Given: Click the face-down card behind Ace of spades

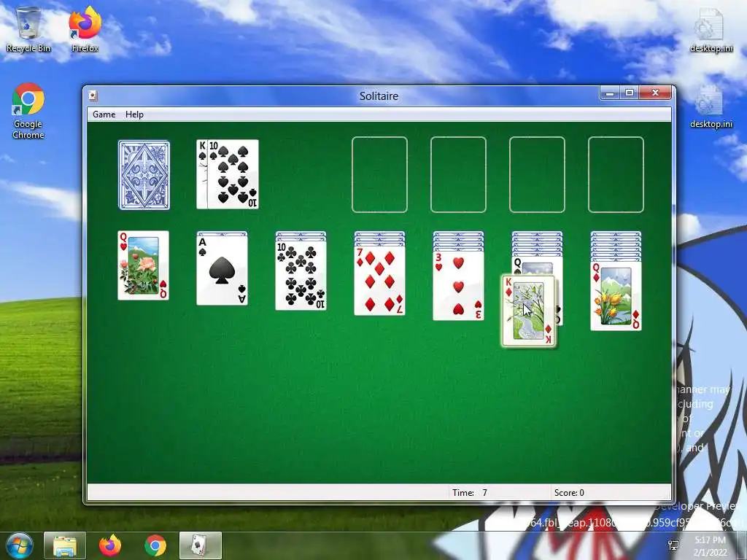Looking at the screenshot, I should 222,233.
